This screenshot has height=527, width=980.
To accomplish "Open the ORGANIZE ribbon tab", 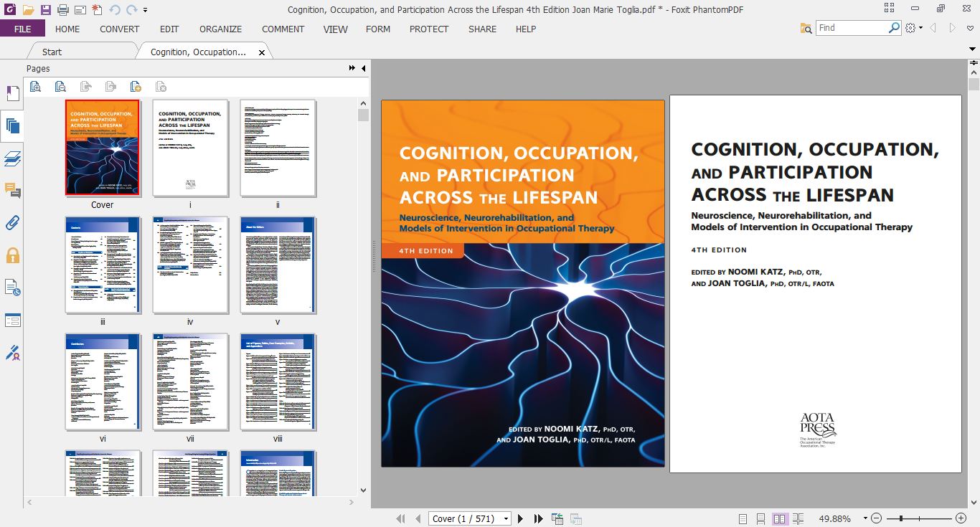I will (220, 29).
